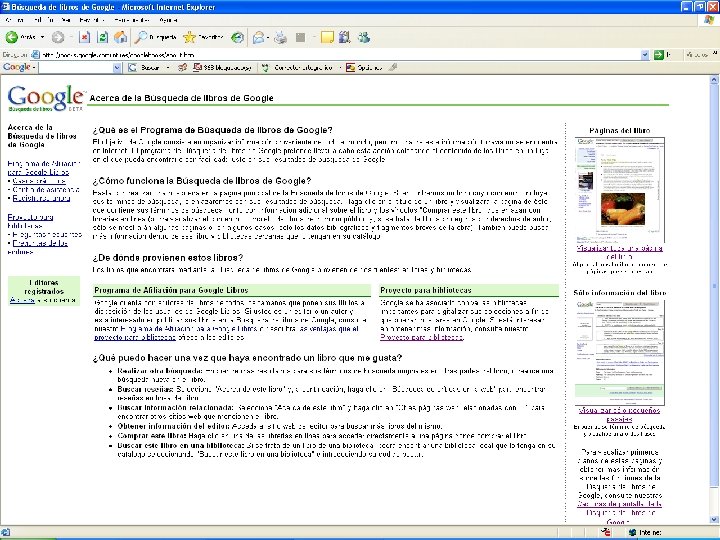Click the grey Forward arrow button
The width and height of the screenshot is (720, 540).
coord(58,37)
